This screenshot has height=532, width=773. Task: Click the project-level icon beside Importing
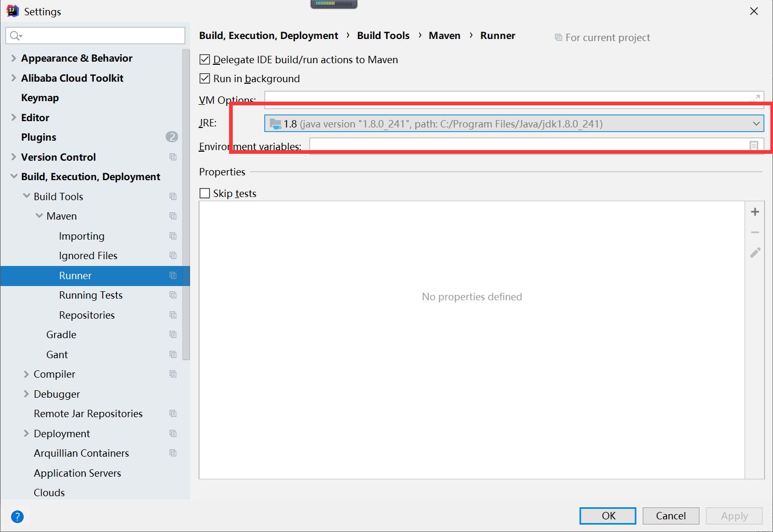(173, 236)
